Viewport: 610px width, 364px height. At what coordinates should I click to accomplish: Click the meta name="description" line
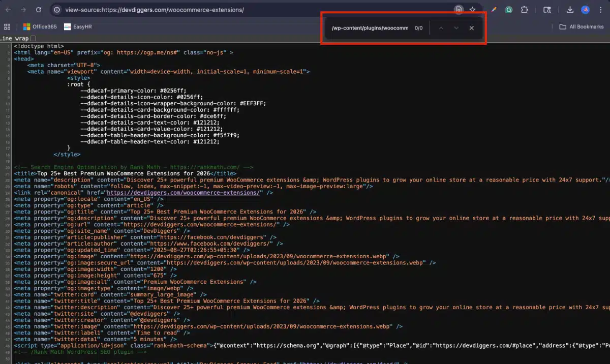[312, 180]
